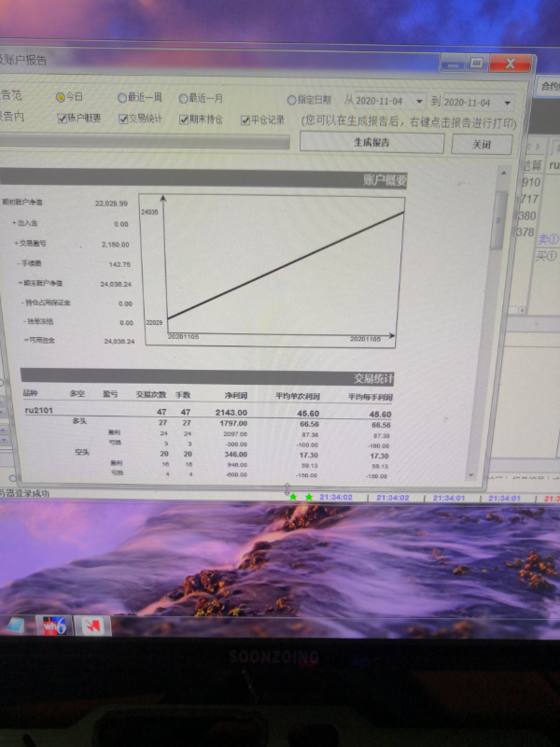Toggle the 账户概要 checkbox

[x=62, y=119]
